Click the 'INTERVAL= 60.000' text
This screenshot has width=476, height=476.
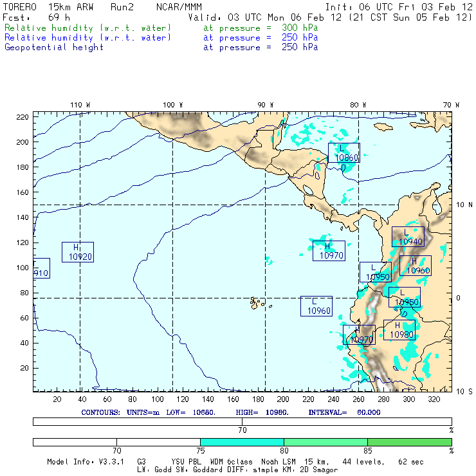pyautogui.click(x=344, y=412)
